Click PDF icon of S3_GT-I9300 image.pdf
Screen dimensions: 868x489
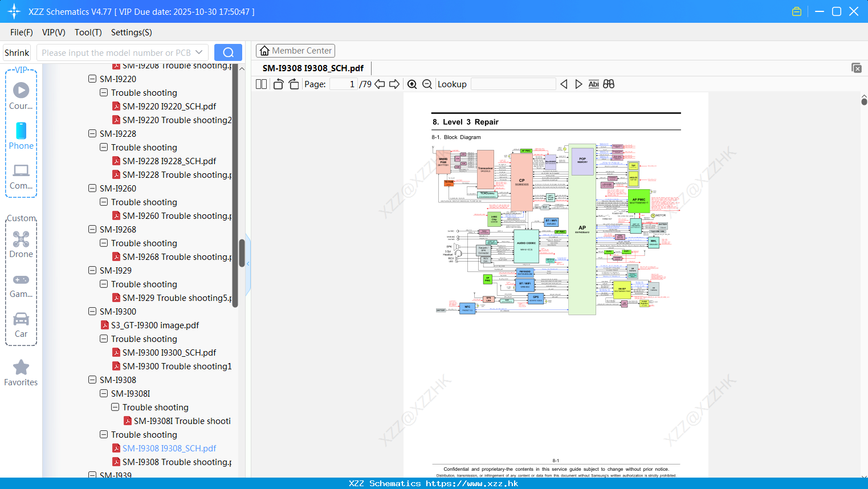[105, 325]
